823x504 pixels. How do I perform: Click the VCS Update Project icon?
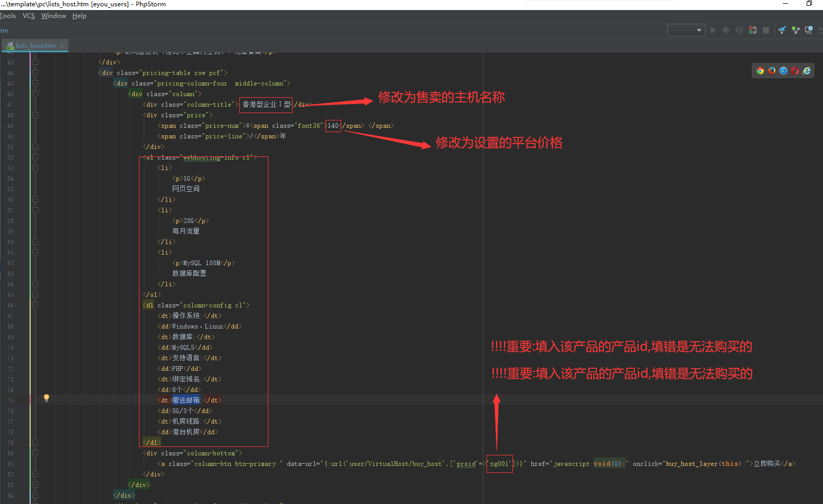click(x=782, y=30)
